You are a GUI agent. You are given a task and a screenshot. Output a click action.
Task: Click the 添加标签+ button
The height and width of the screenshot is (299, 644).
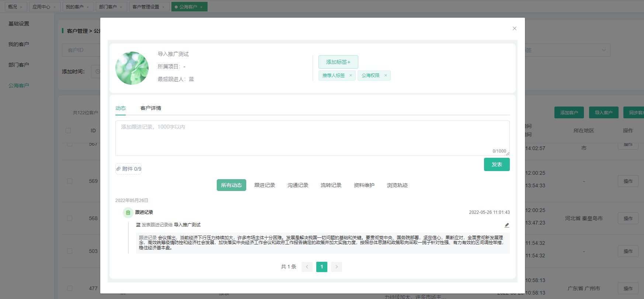pos(338,62)
